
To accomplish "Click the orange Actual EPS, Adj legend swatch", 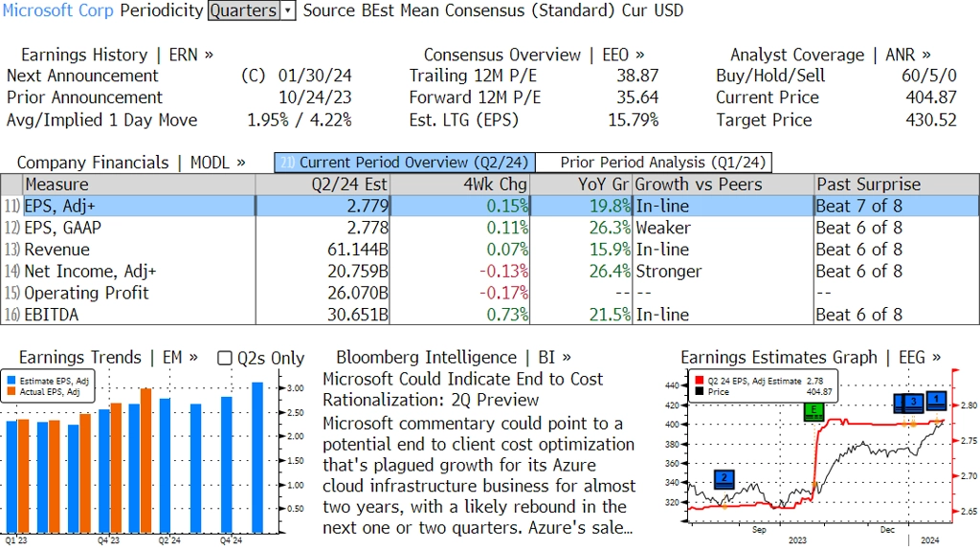I will [11, 392].
